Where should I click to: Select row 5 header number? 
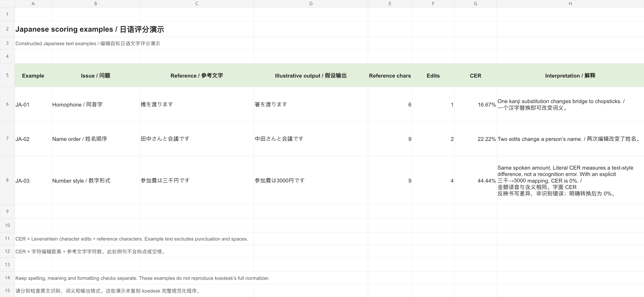7,75
